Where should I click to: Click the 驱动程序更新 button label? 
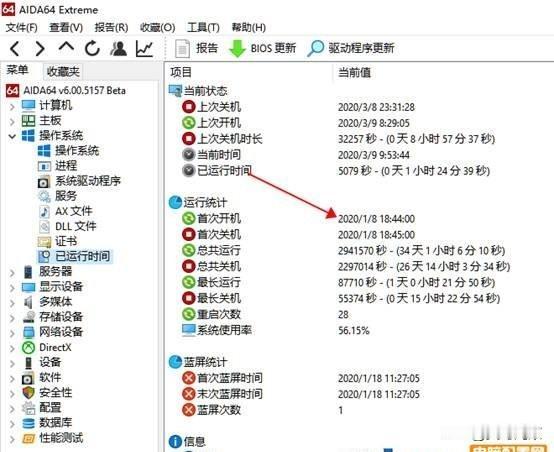coord(361,48)
